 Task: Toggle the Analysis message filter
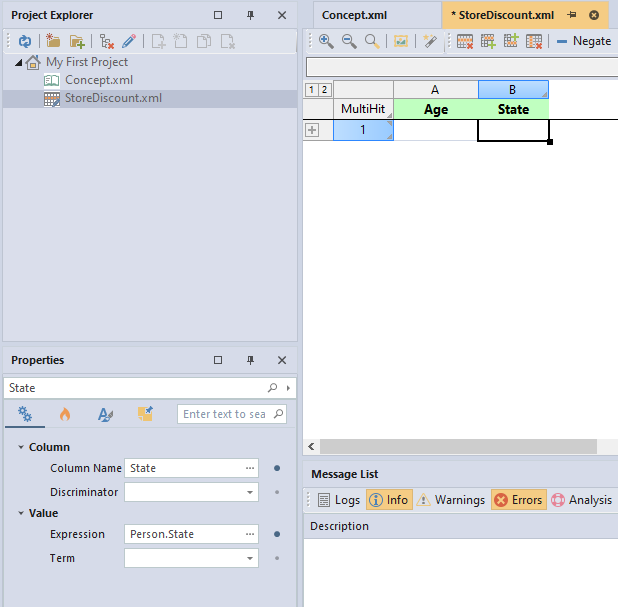582,500
